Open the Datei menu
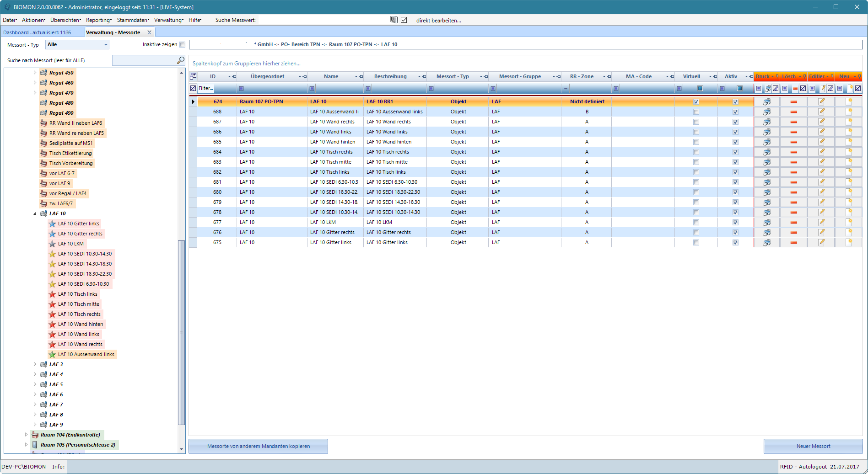 (x=10, y=20)
